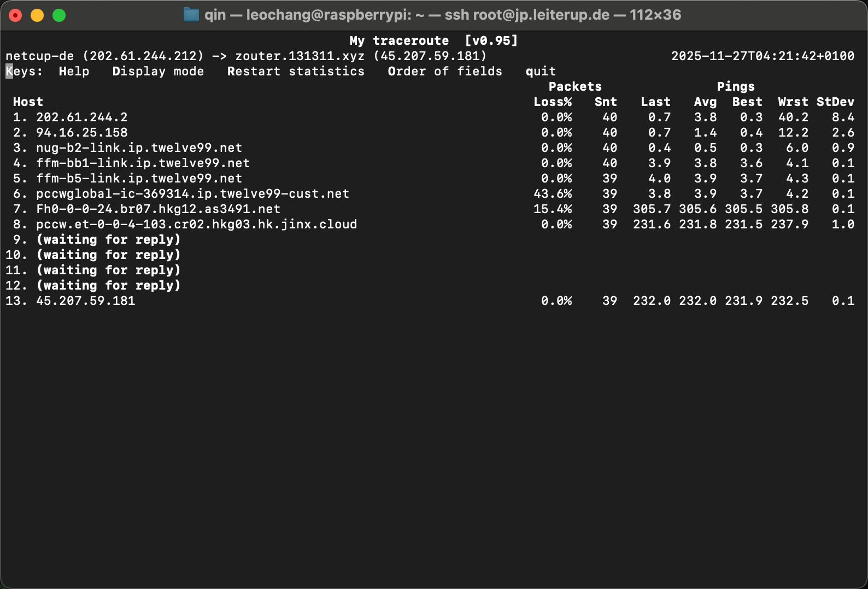Image resolution: width=868 pixels, height=589 pixels.
Task: Click the terminal cursor at Keys
Action: 9,72
